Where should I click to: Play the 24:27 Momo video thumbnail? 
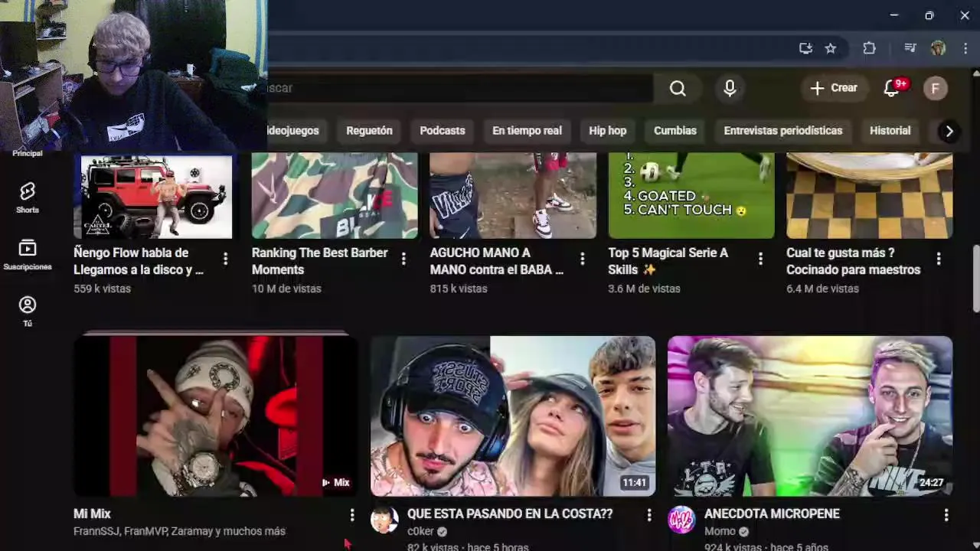pyautogui.click(x=810, y=416)
